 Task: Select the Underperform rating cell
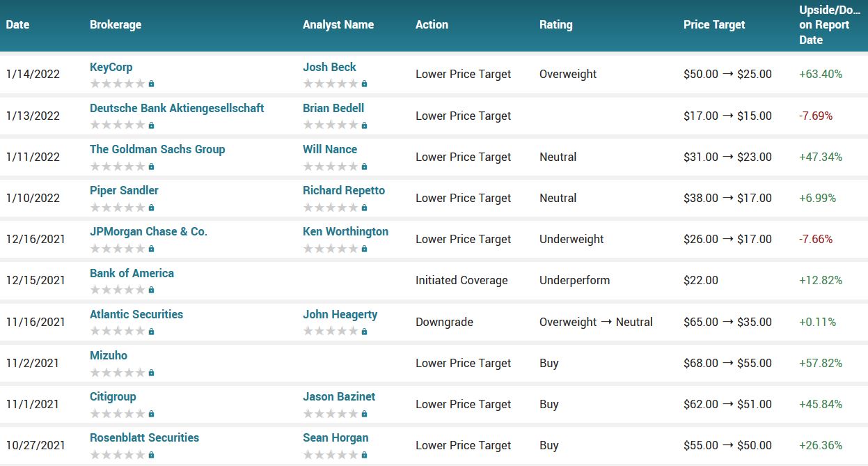tap(574, 280)
